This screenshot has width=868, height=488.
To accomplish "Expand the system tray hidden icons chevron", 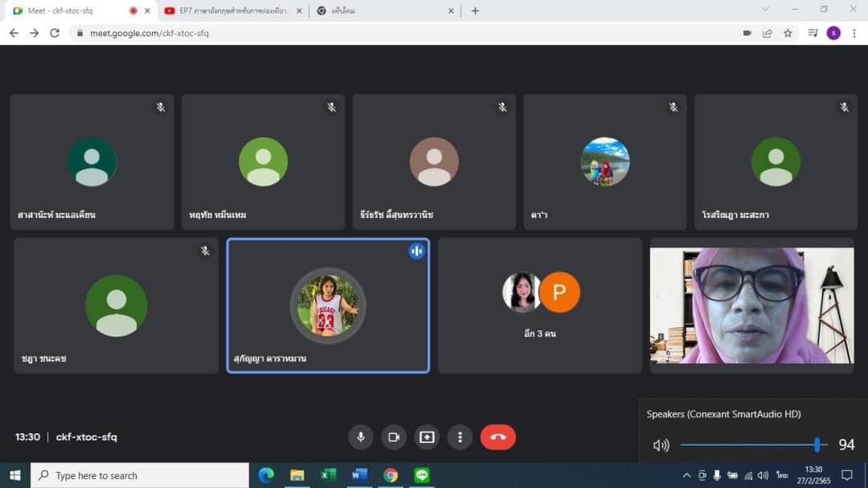I will (x=686, y=475).
